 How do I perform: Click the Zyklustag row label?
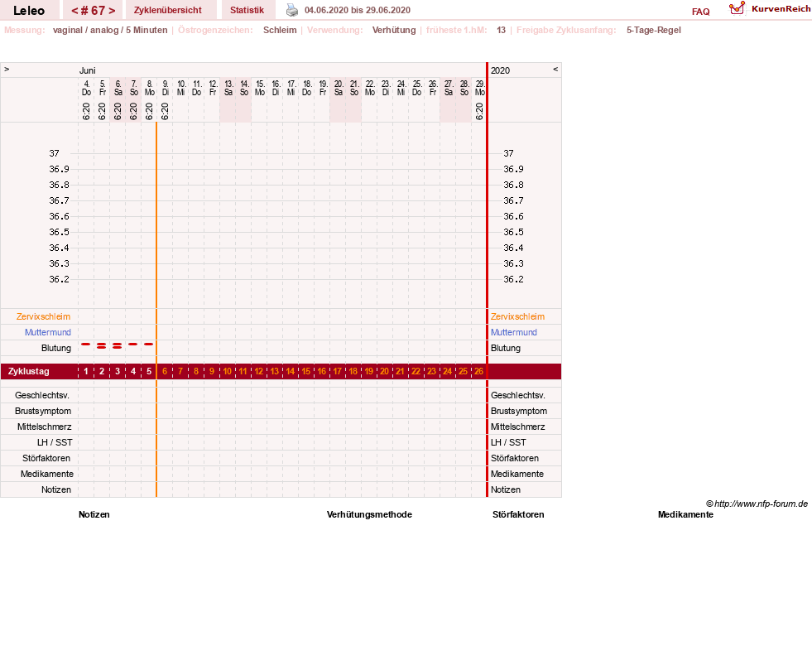[28, 371]
